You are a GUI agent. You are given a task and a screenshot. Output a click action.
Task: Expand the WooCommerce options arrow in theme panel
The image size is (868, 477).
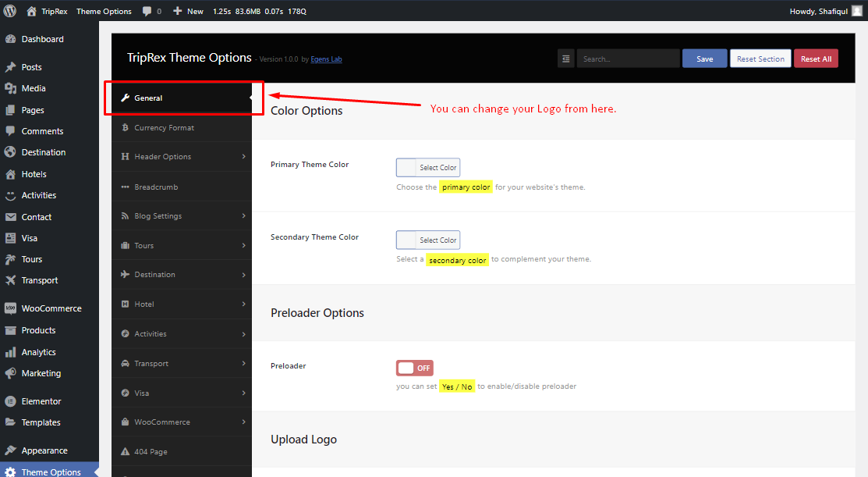[x=243, y=422]
